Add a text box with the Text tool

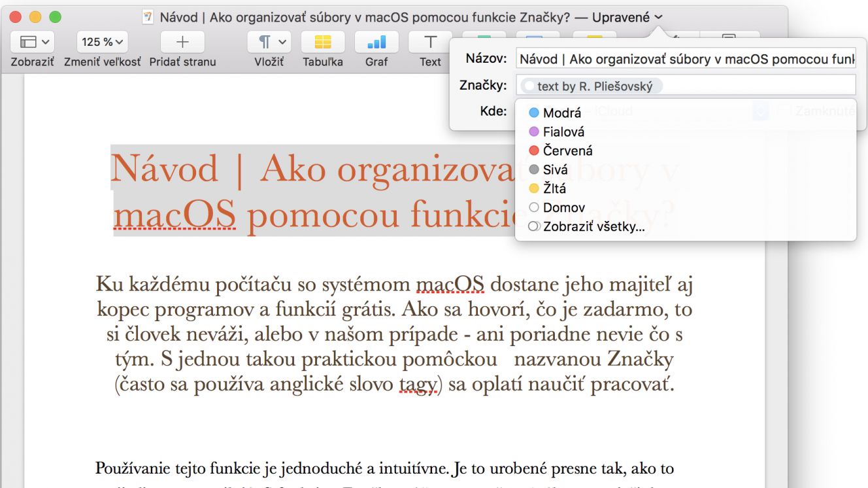click(430, 42)
